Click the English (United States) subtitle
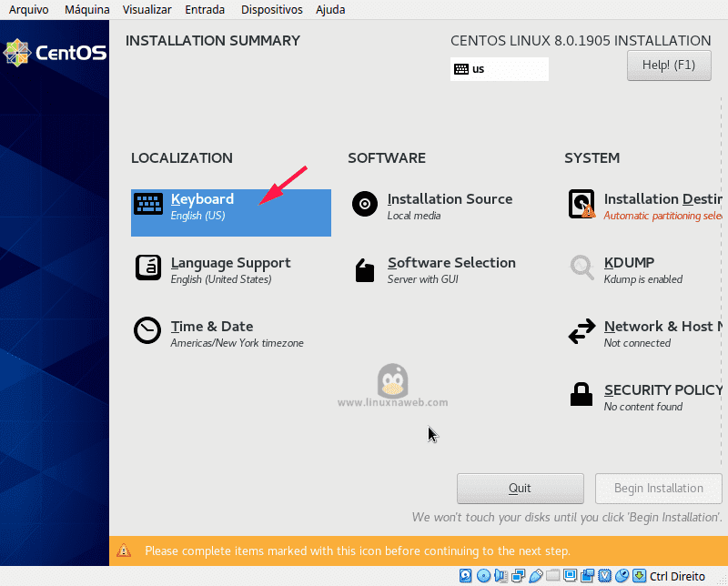Screen dimensions: 728x586 pyautogui.click(x=221, y=279)
